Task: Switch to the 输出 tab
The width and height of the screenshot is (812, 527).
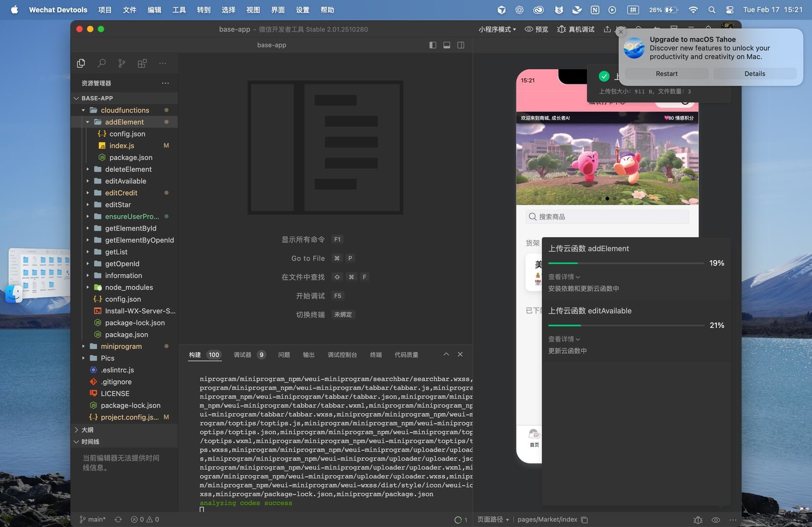Action: (x=309, y=355)
